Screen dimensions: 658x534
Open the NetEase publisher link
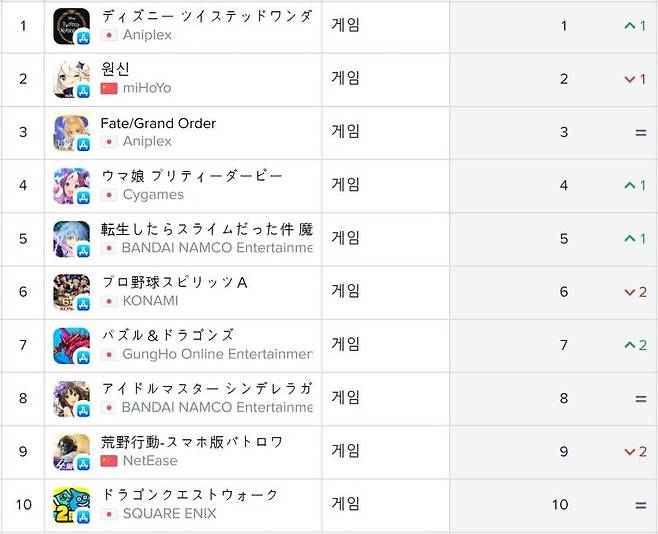(x=150, y=461)
